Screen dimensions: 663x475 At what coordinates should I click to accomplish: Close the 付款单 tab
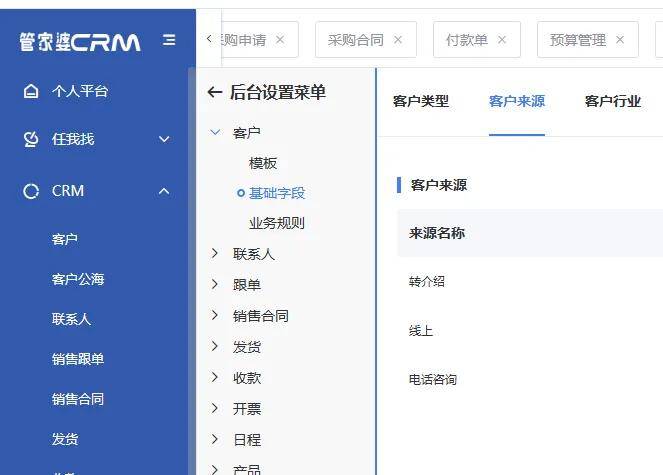[x=502, y=40]
